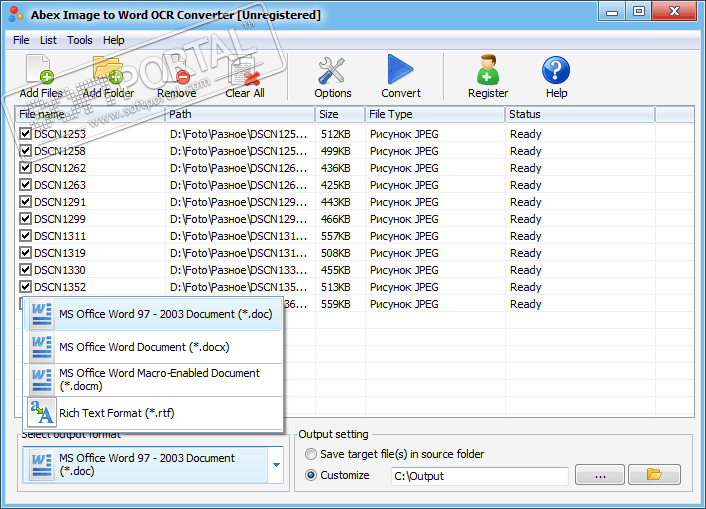
Task: Select the Customize output radio button
Action: point(311,475)
